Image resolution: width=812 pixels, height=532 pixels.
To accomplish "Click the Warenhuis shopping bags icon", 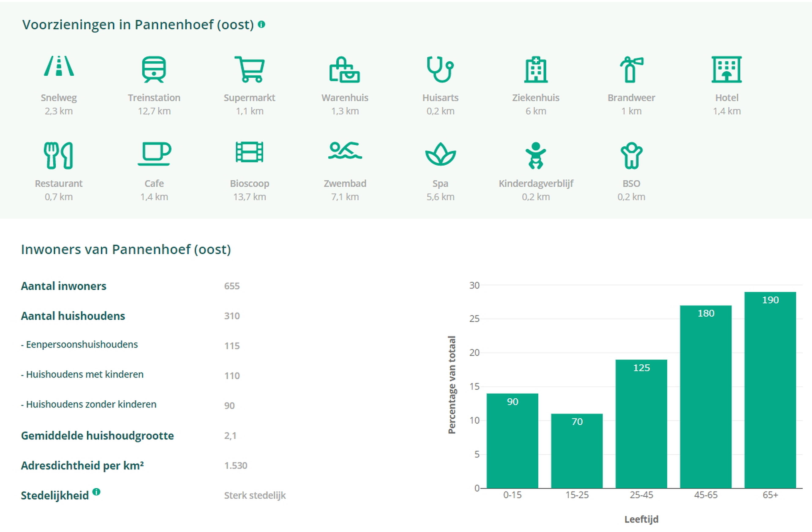I will (x=345, y=70).
